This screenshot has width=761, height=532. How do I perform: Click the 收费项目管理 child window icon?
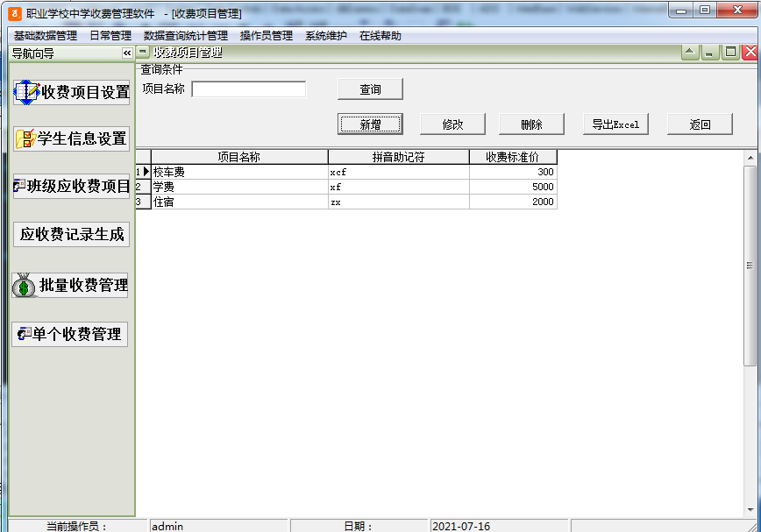tap(141, 52)
